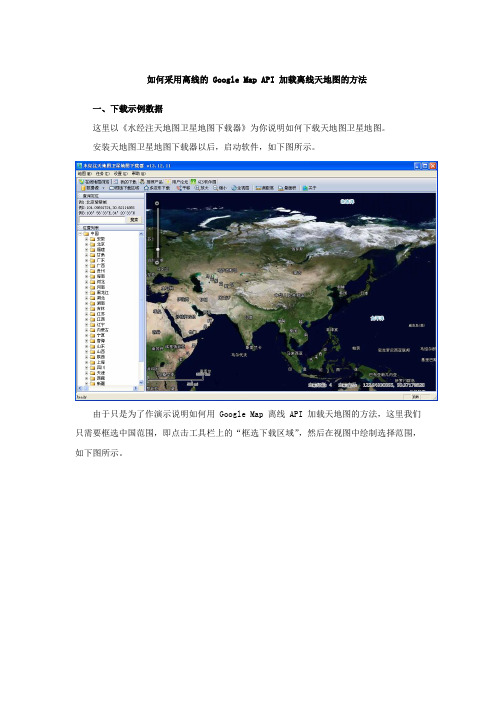
Task: Click the tree panel's horizontal scroll-right arrow
Action: (136, 389)
